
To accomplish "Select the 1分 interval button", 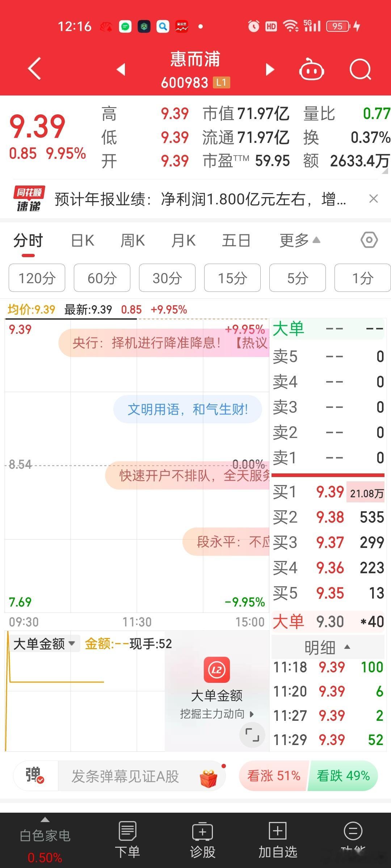I will coord(362,278).
